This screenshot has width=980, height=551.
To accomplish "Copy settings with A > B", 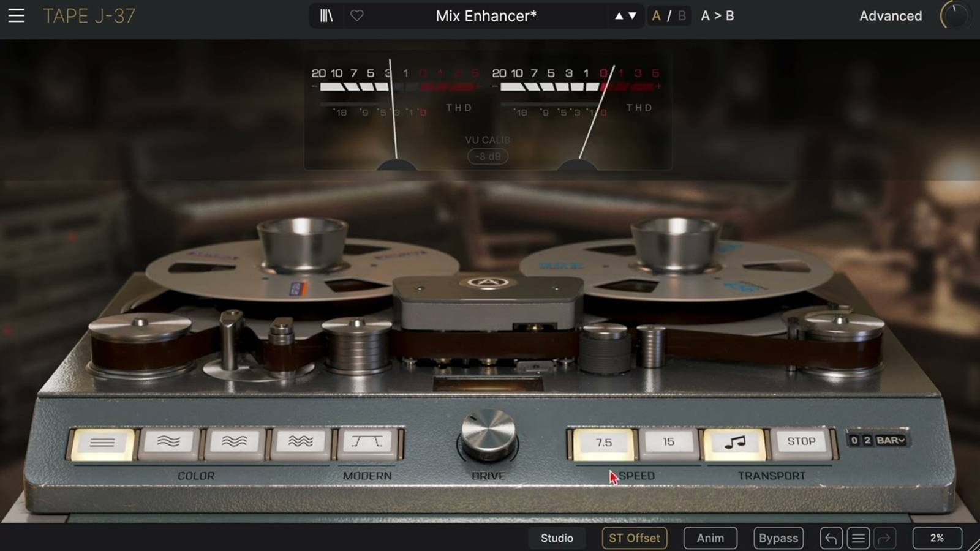I will coord(717,16).
